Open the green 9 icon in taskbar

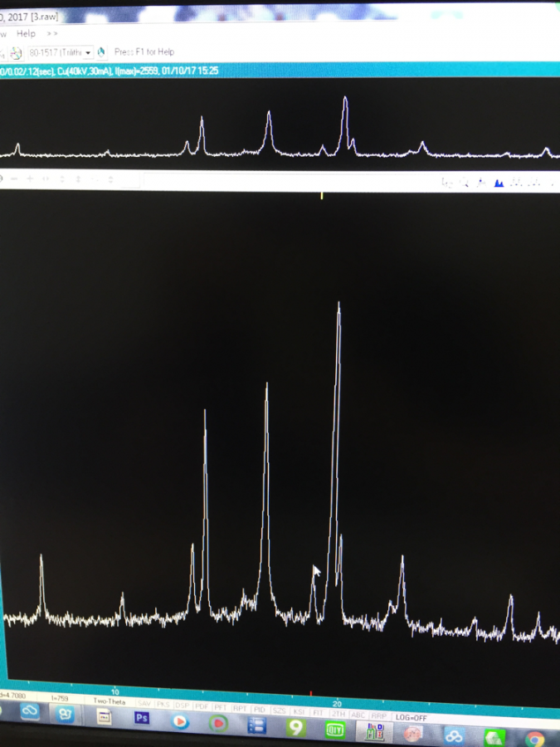tap(295, 727)
